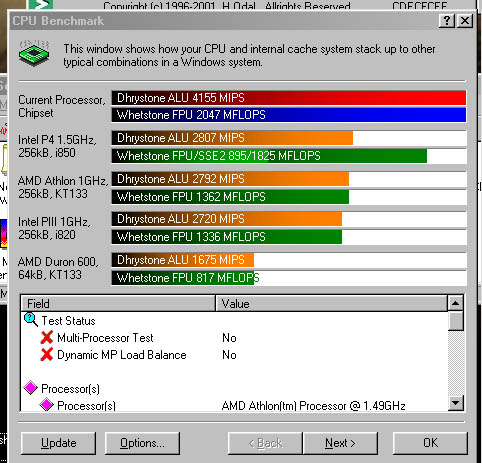Screen dimensions: 482x463
Task: Click the Dhrystone ALU 2792 MIPS bar
Action: coord(230,179)
